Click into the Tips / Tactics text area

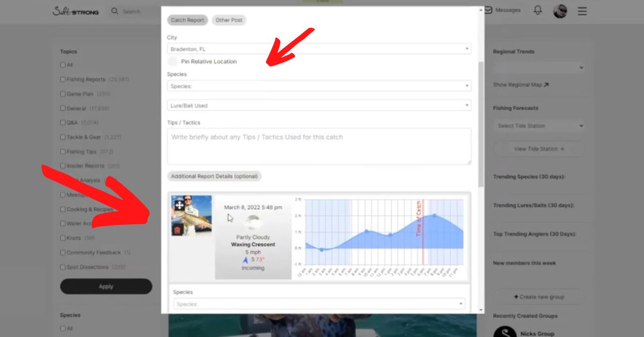(319, 146)
